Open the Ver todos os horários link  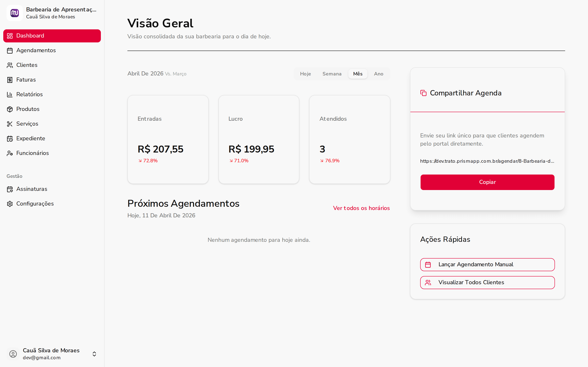point(361,208)
